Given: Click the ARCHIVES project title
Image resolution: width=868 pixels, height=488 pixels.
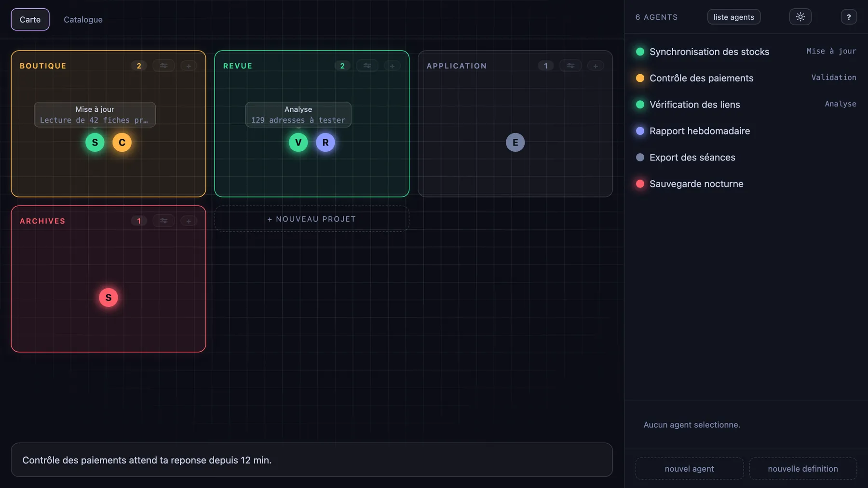Looking at the screenshot, I should coord(42,221).
